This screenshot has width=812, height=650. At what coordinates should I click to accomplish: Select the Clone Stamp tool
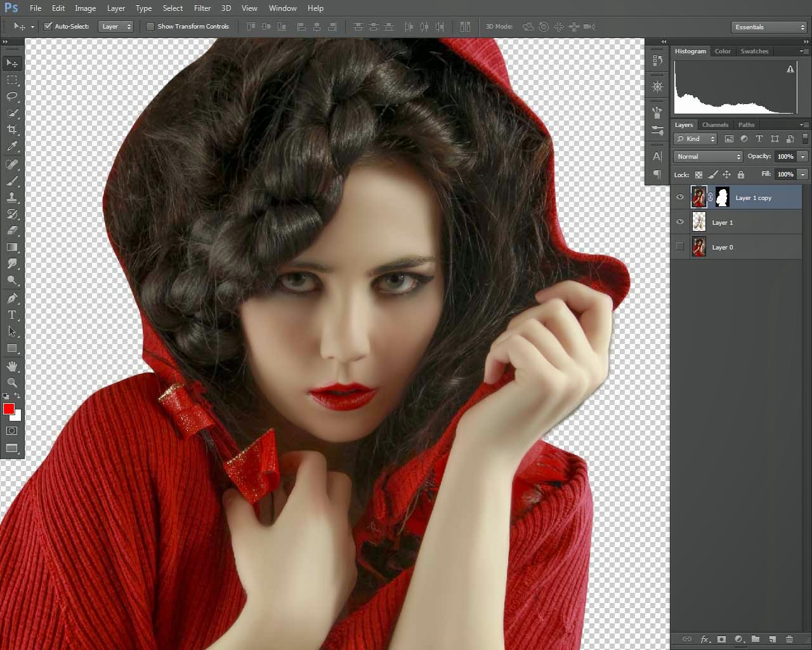click(x=12, y=197)
